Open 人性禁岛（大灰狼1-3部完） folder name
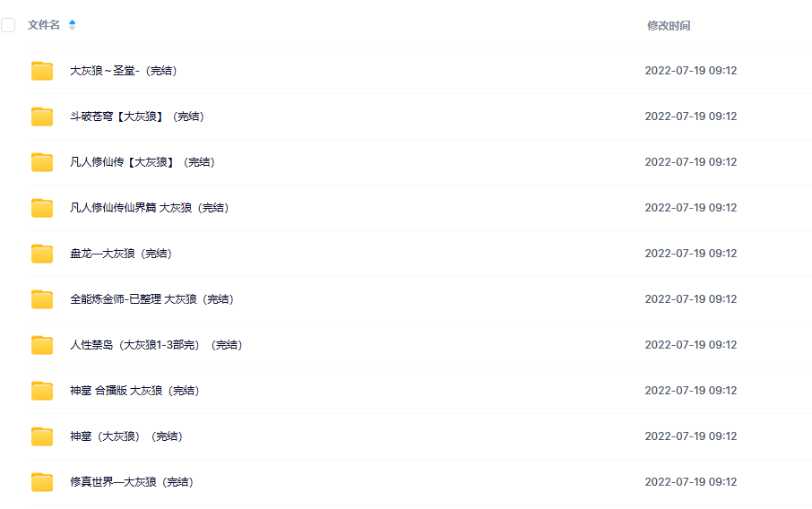Image resolution: width=812 pixels, height=509 pixels. click(156, 345)
